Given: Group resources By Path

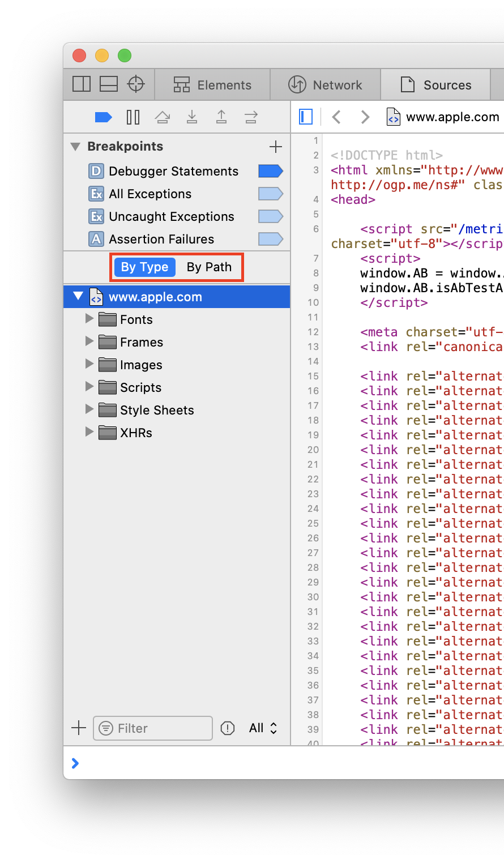Looking at the screenshot, I should [209, 267].
